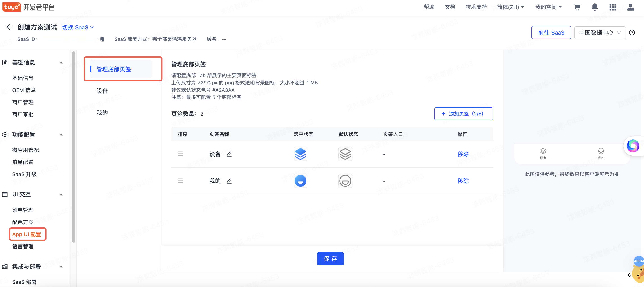Click the 保存 button
Screen dimensions: 644x287
tap(330, 258)
